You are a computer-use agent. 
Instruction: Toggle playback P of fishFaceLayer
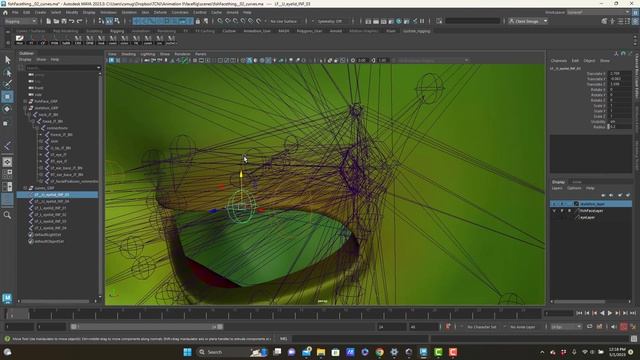(562, 211)
